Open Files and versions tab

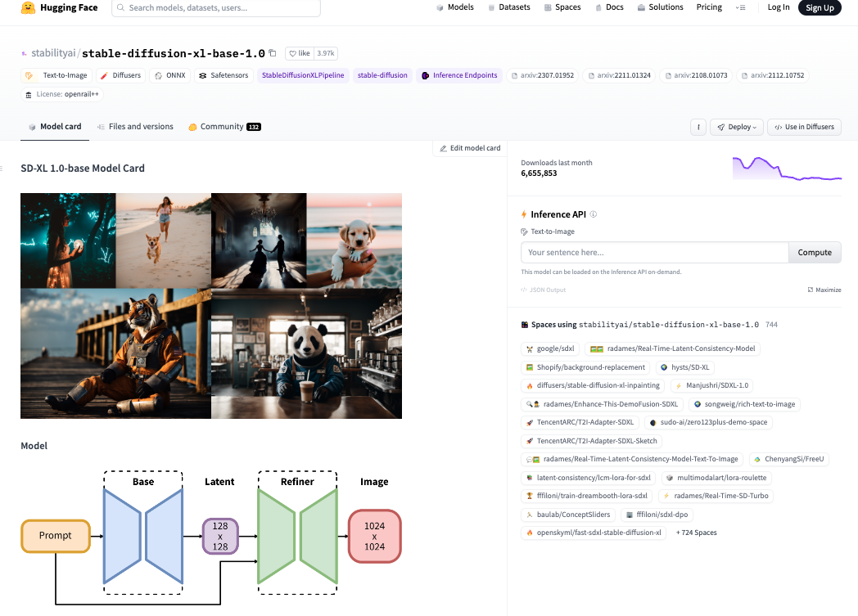click(x=135, y=126)
